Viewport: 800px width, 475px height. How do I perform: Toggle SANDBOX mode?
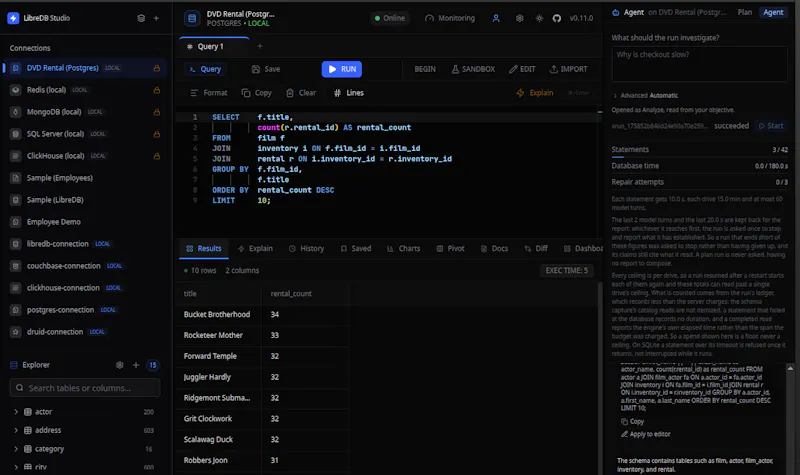[x=473, y=69]
